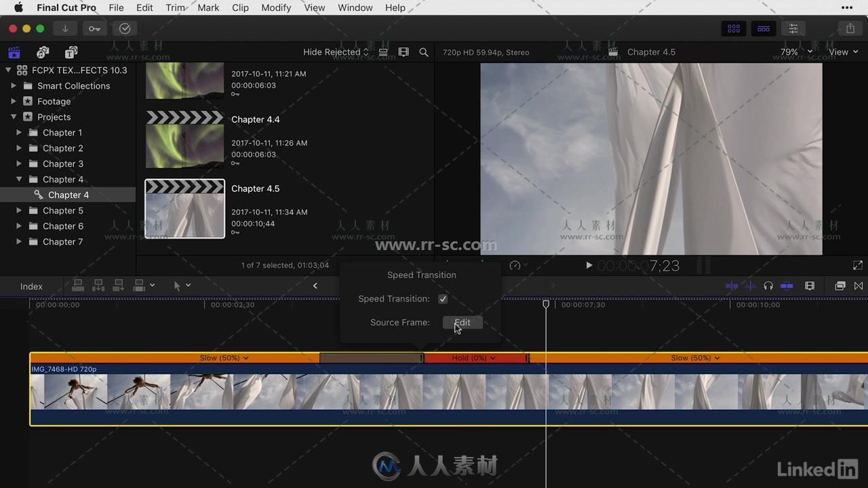Open the Apple menu
868x488 pixels.
[18, 7]
